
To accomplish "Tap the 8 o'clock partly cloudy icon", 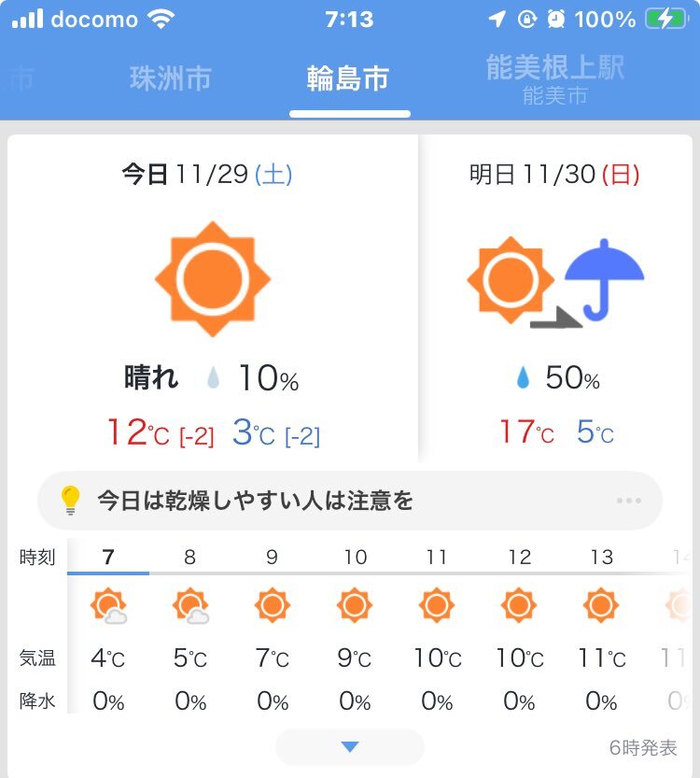I will click(190, 607).
